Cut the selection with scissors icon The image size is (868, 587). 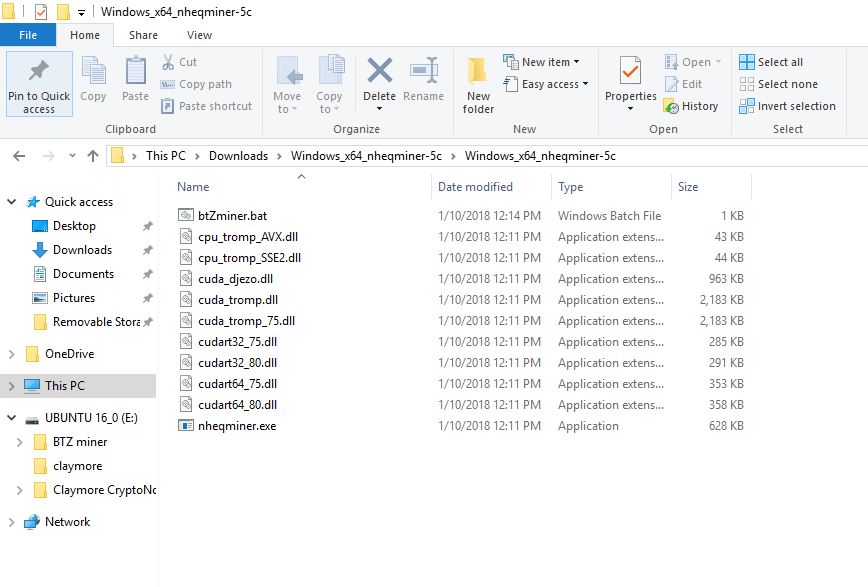(x=179, y=62)
